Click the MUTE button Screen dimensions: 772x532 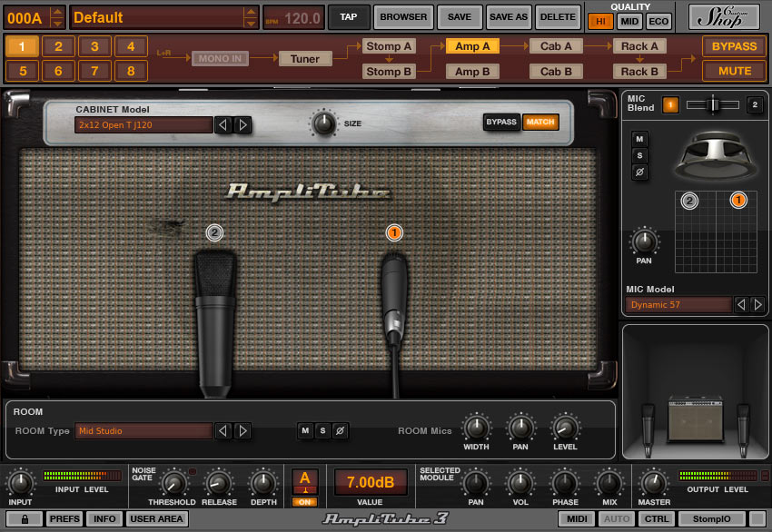pyautogui.click(x=734, y=72)
